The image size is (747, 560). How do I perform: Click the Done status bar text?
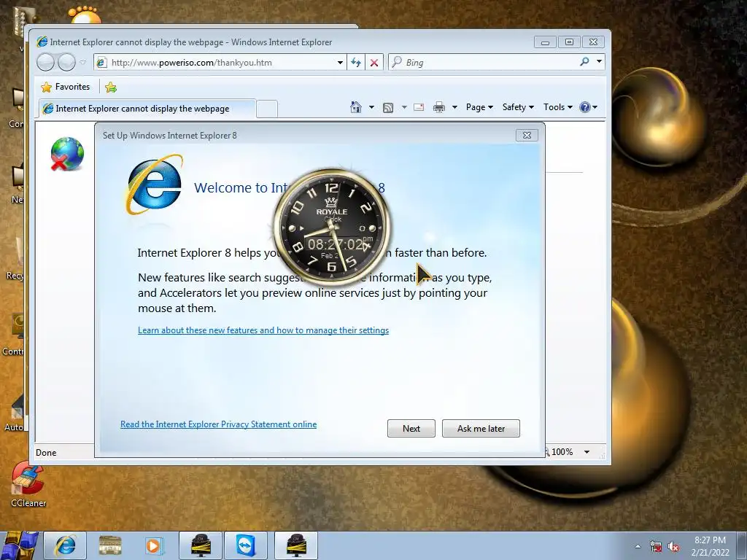click(46, 453)
